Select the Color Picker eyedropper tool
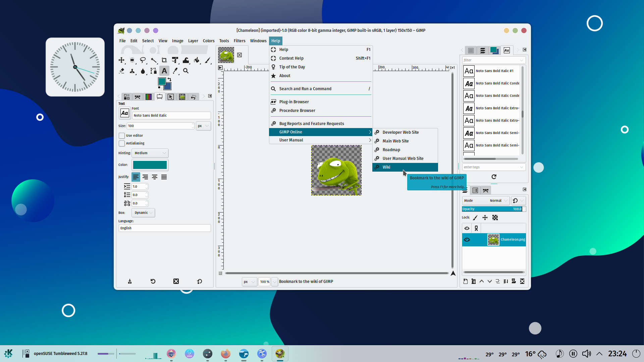 coord(175,71)
